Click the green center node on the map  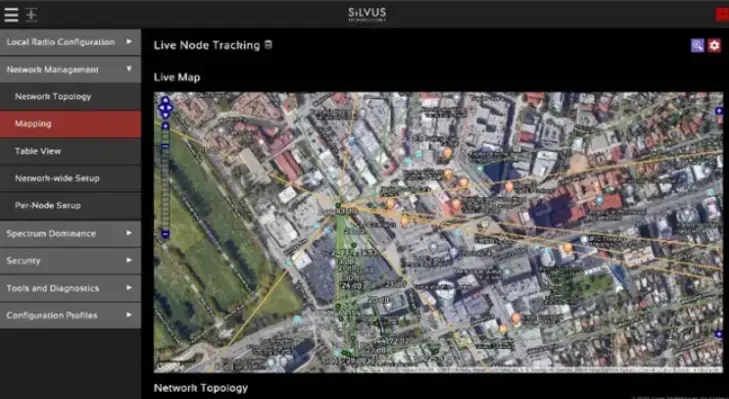pos(338,205)
